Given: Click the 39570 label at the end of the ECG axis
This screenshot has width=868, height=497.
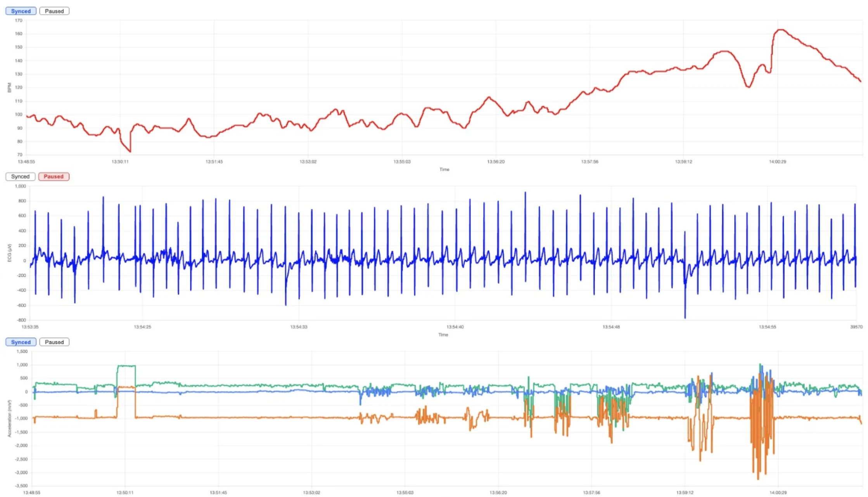Looking at the screenshot, I should pyautogui.click(x=856, y=327).
